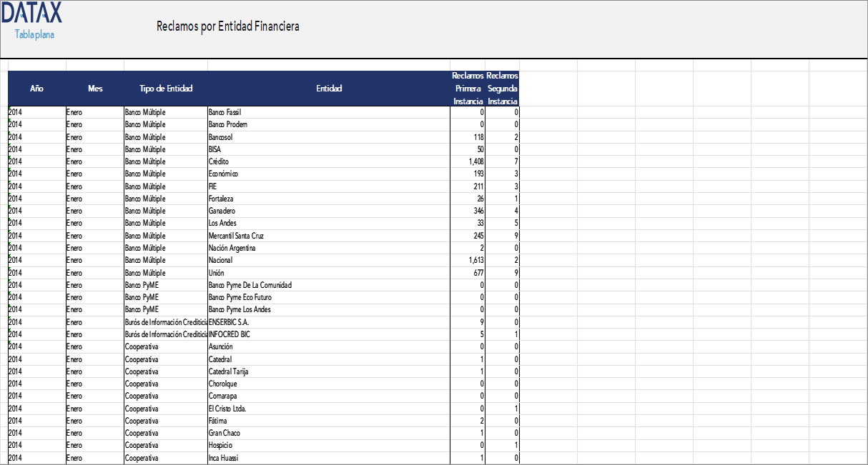Select the cell with value 1,408

pos(468,161)
